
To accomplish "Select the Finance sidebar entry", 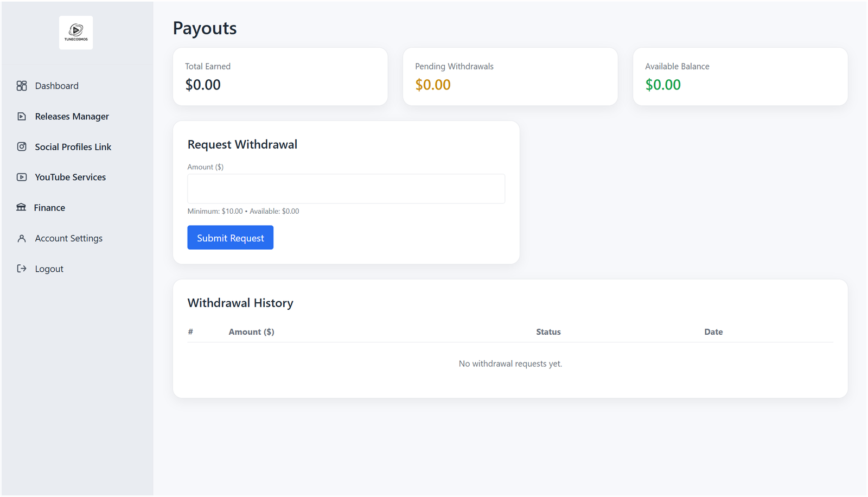I will 49,207.
